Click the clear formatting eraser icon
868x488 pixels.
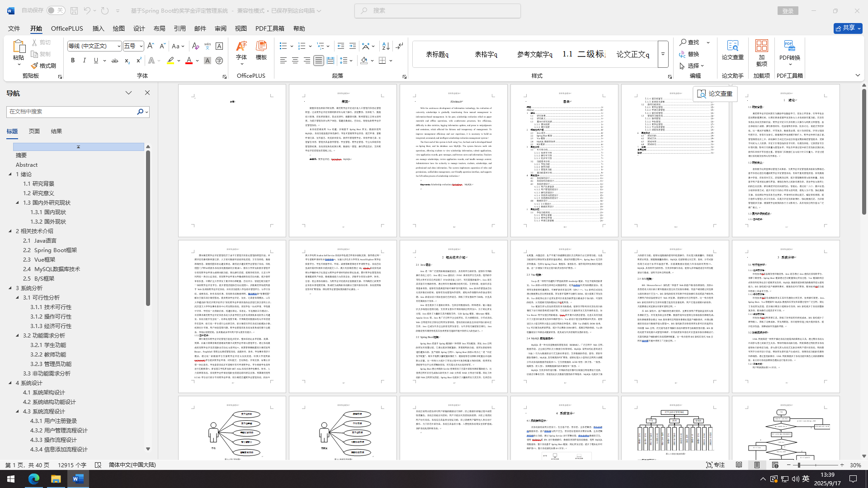tap(195, 46)
